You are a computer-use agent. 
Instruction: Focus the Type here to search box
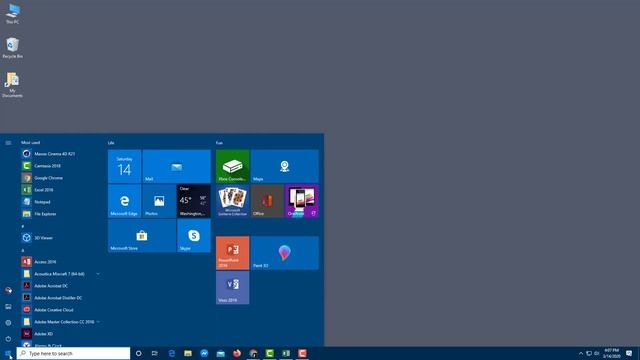73,353
